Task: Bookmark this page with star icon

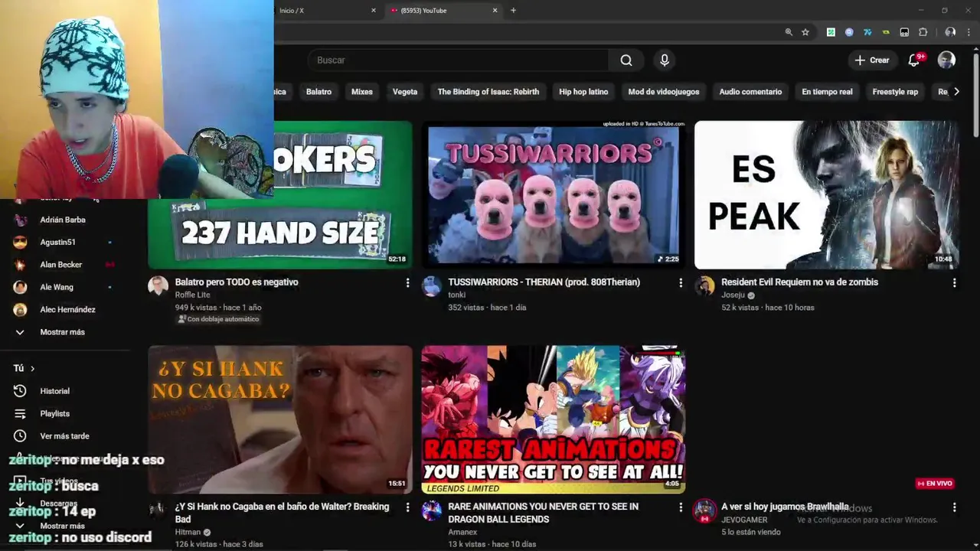Action: click(x=805, y=32)
